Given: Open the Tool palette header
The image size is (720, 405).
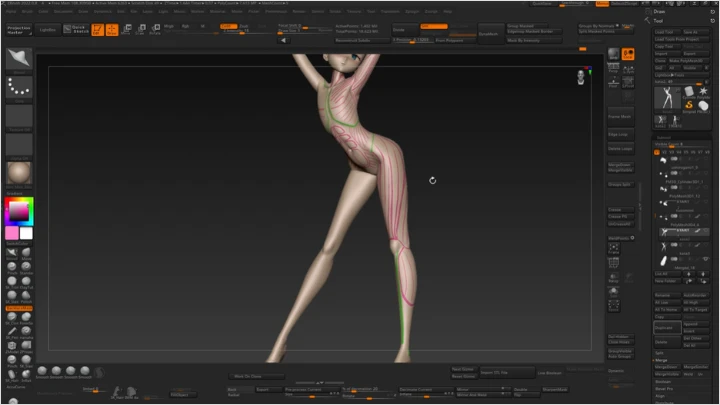Looking at the screenshot, I should 660,19.
